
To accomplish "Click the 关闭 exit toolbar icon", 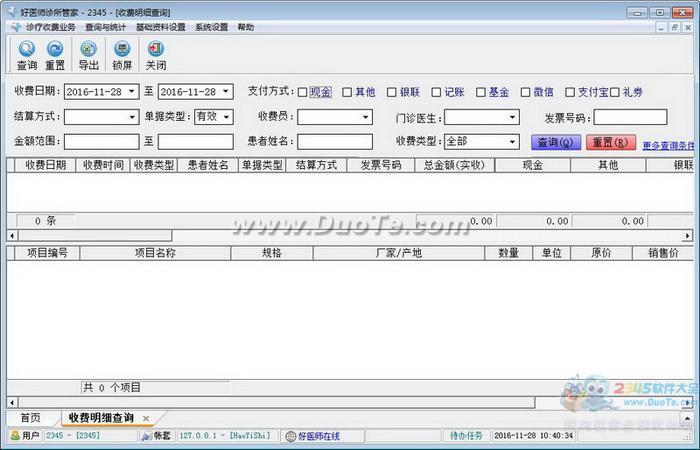I will pyautogui.click(x=156, y=49).
